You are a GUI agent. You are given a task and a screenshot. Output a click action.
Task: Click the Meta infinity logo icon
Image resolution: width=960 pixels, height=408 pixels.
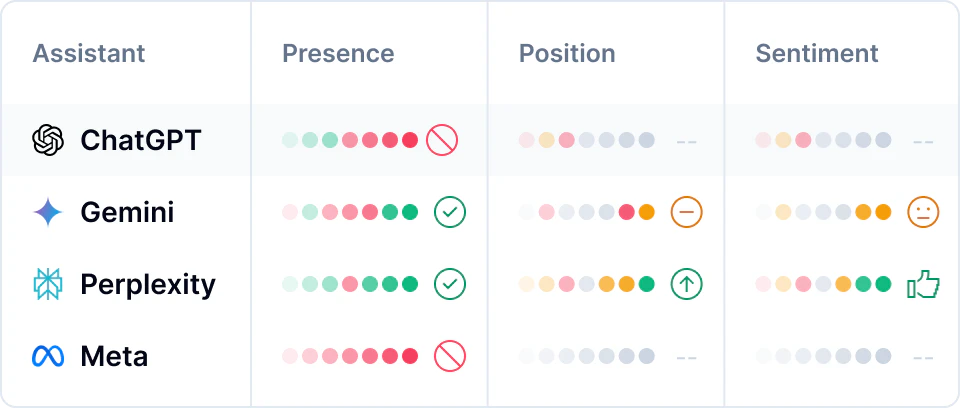pyautogui.click(x=48, y=356)
